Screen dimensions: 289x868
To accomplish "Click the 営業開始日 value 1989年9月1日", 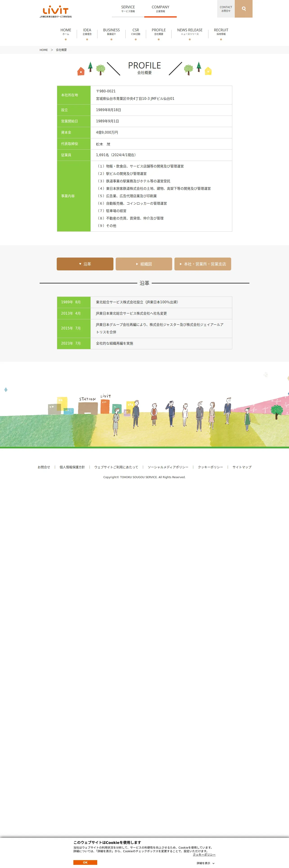I will [x=107, y=121].
